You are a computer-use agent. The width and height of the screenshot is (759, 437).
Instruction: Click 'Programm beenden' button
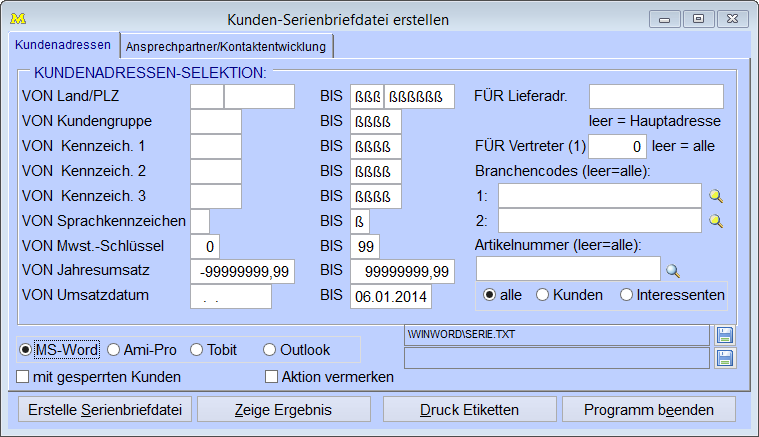pyautogui.click(x=649, y=410)
